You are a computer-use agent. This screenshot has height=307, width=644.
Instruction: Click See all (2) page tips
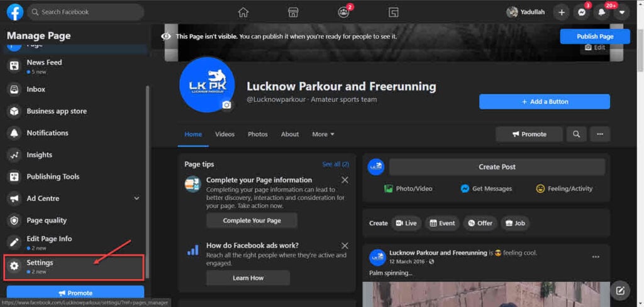(336, 164)
